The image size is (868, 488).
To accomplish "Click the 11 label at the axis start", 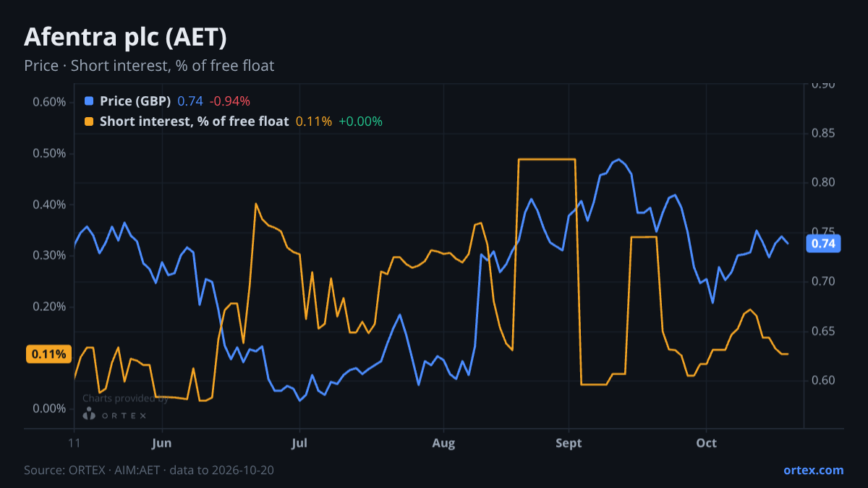I will (x=75, y=443).
